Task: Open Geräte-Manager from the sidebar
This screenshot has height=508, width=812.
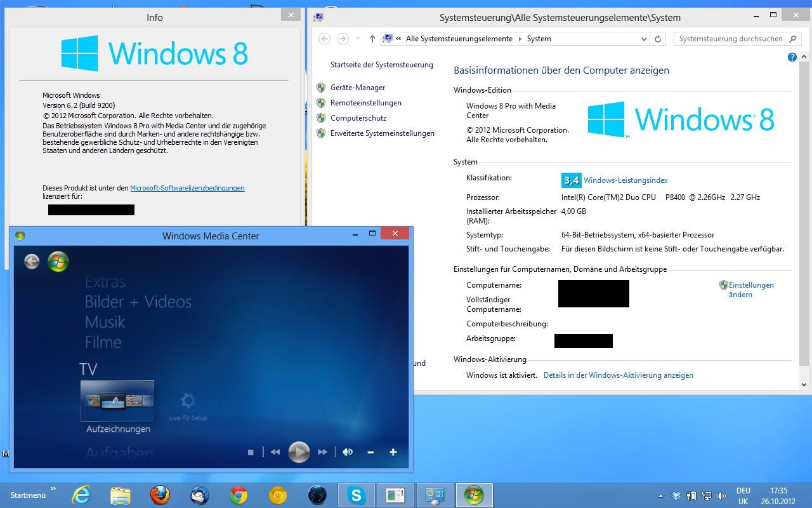Action: tap(358, 88)
